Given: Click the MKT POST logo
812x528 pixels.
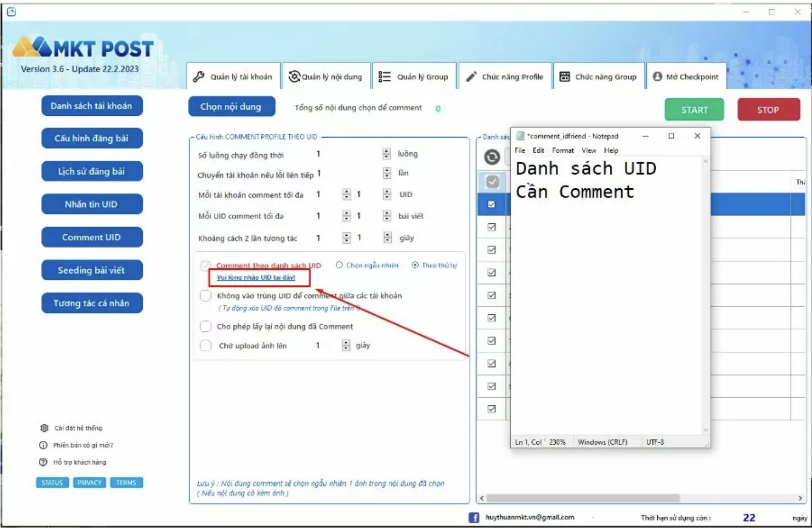Looking at the screenshot, I should click(83, 48).
